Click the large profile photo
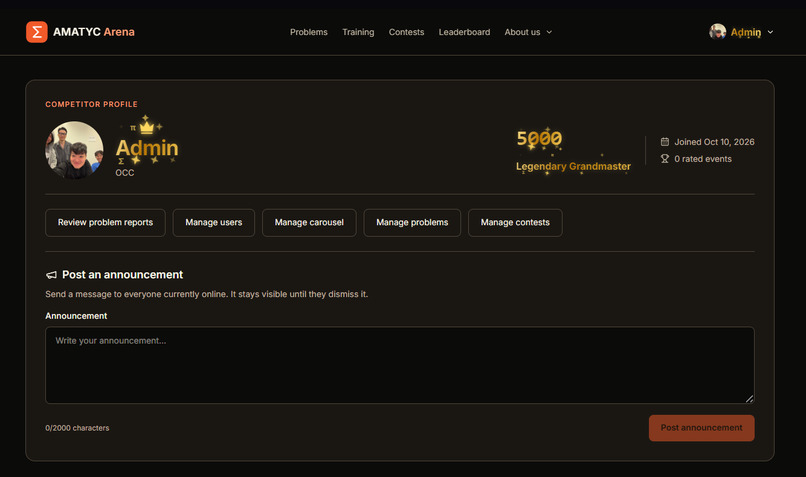 (x=75, y=150)
